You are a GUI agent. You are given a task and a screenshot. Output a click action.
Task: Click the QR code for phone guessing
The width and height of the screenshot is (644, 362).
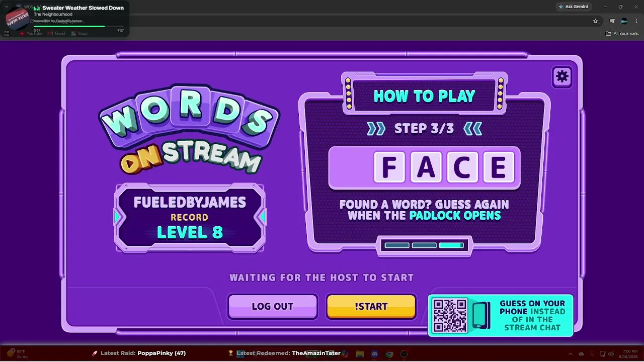pos(450,315)
